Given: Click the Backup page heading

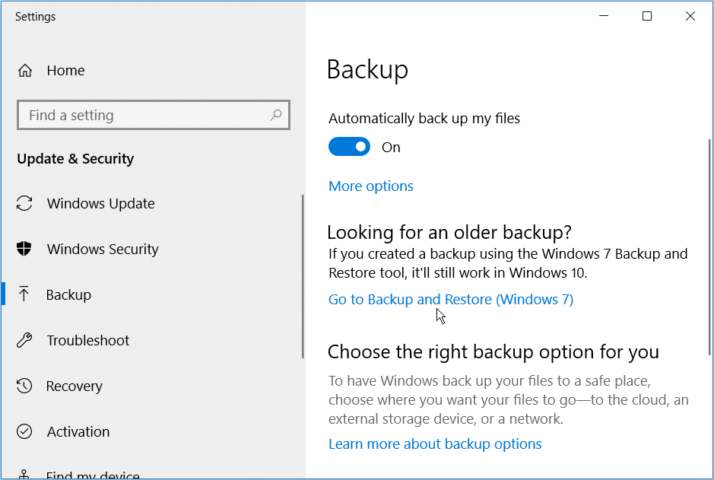Looking at the screenshot, I should click(x=367, y=70).
